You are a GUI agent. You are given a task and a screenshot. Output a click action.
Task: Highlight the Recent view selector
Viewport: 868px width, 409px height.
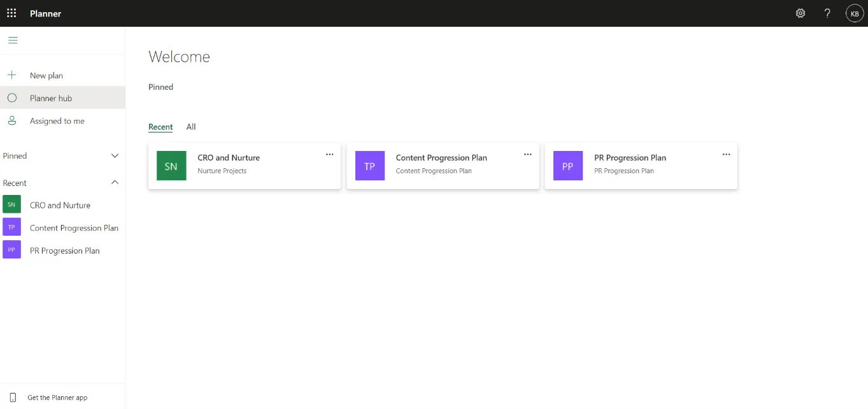160,127
